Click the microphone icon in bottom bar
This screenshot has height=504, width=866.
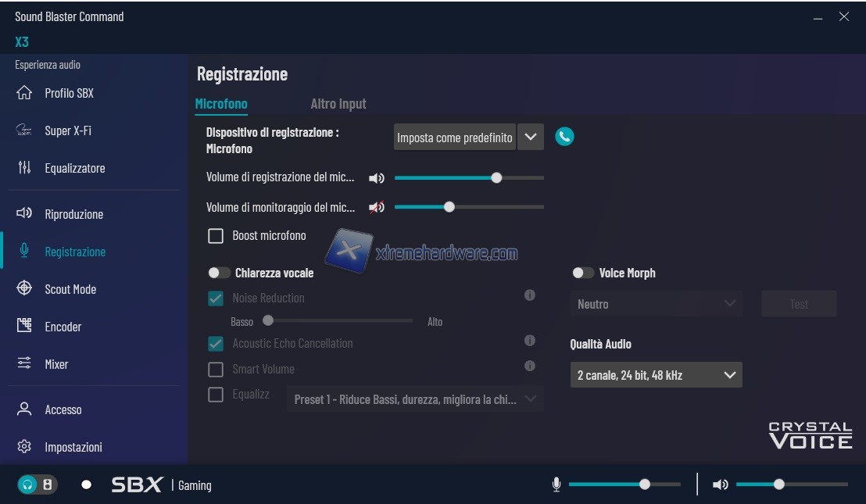coord(556,484)
